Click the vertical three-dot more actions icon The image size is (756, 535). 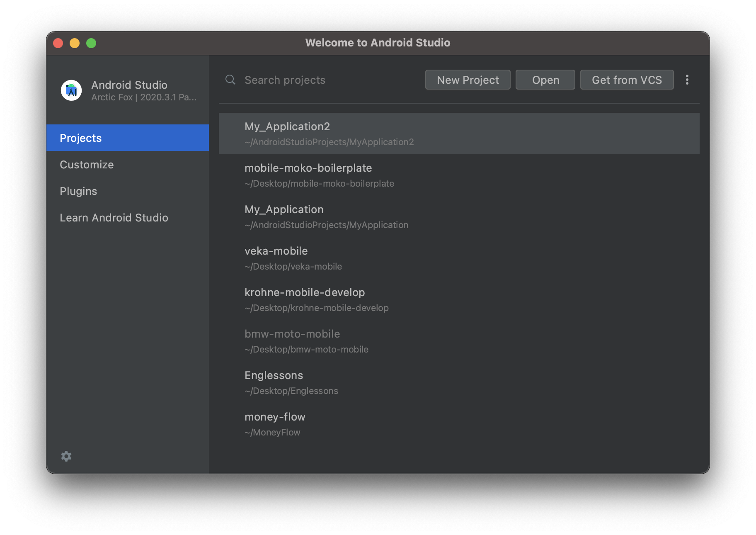pos(687,80)
